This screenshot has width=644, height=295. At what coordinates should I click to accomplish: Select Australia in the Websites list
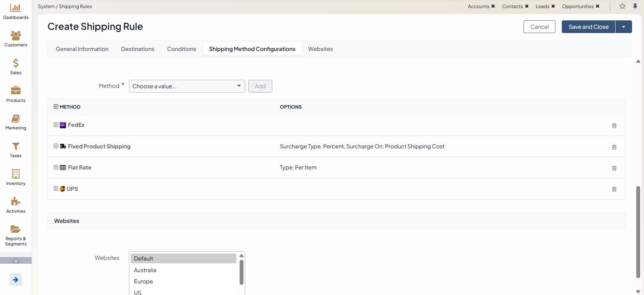pos(145,270)
